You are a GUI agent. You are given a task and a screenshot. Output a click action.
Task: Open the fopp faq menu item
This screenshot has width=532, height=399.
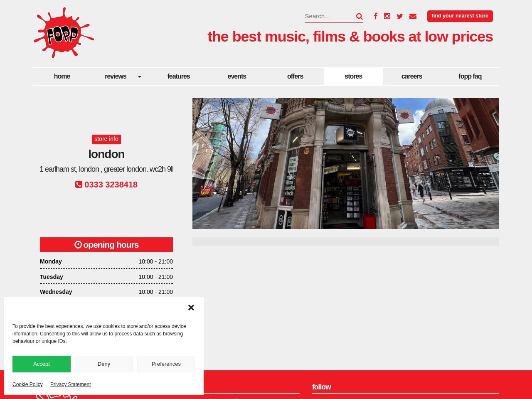pos(470,76)
